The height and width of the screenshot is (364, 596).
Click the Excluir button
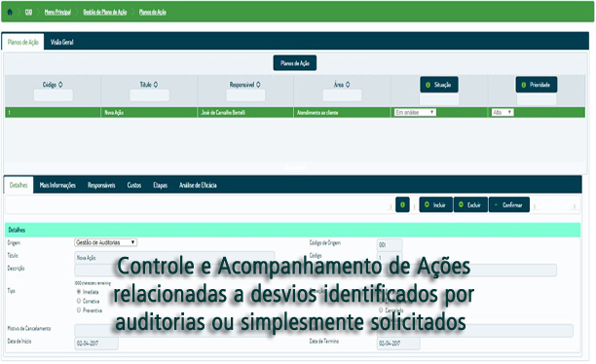coord(470,204)
